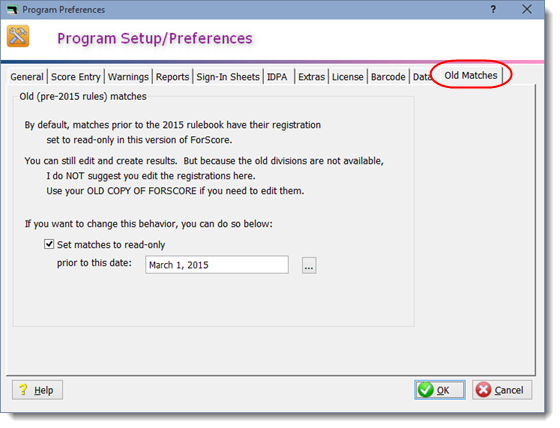Open the Sign-In Sheets tab
The width and height of the screenshot is (560, 428).
click(x=228, y=77)
